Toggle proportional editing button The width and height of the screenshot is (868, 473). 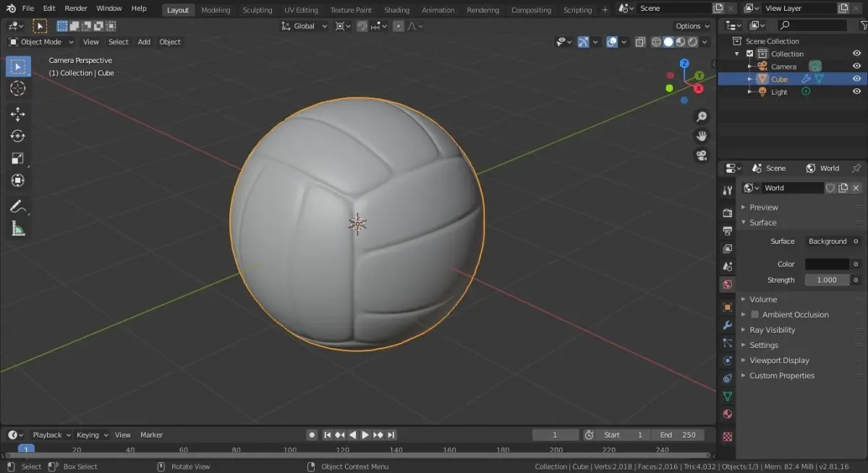tap(398, 26)
